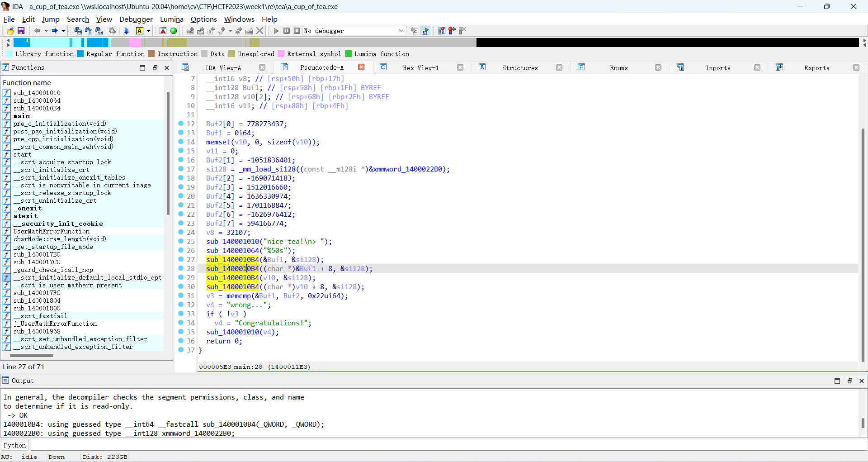Image resolution: width=868 pixels, height=462 pixels.
Task: Close the Pseudocode-A tab
Action: [x=361, y=67]
